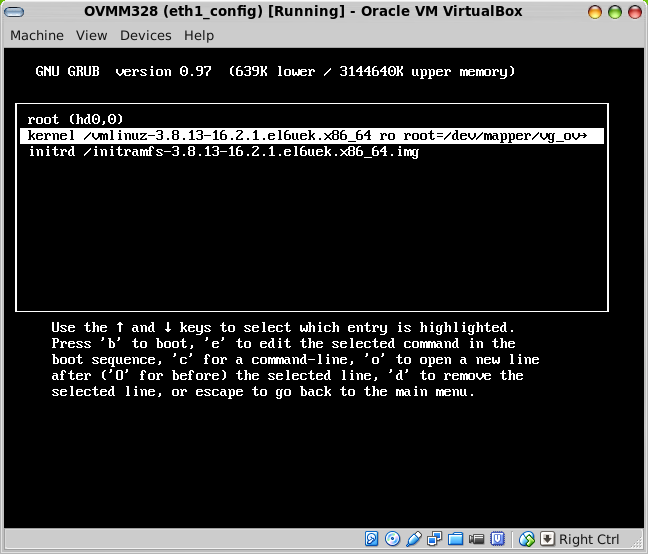Open the Machine menu
The width and height of the screenshot is (648, 554).
coord(37,36)
